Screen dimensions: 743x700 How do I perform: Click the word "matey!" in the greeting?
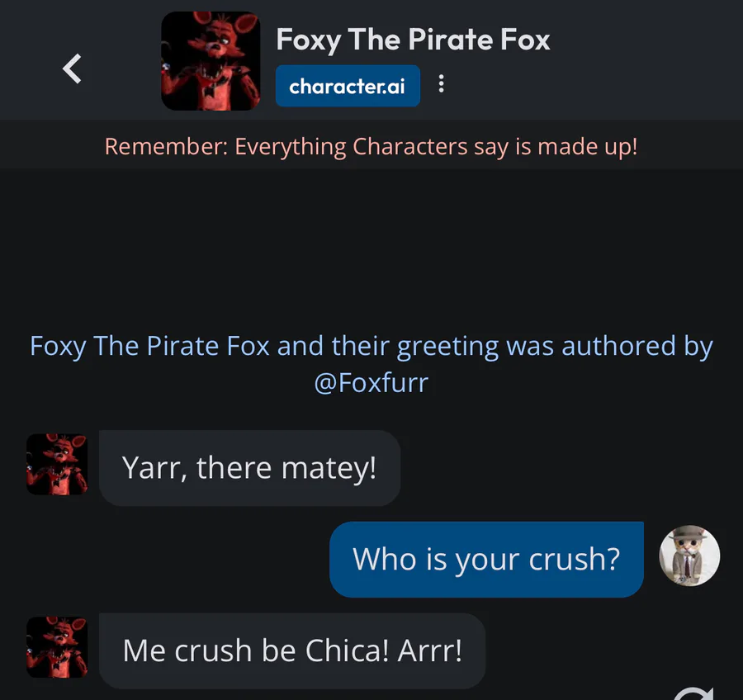(x=329, y=468)
